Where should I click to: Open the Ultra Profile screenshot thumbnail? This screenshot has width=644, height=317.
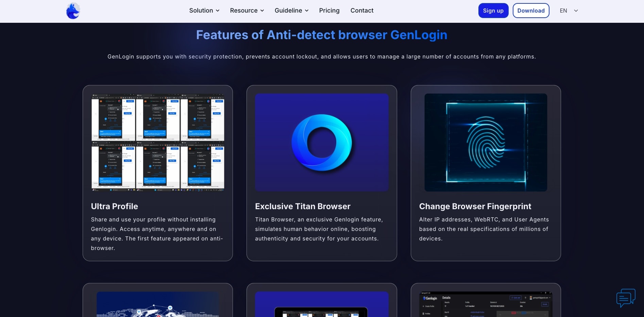pos(158,143)
